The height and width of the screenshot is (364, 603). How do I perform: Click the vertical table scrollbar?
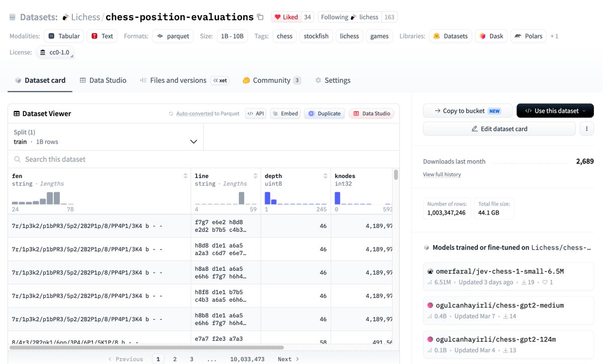(x=396, y=174)
